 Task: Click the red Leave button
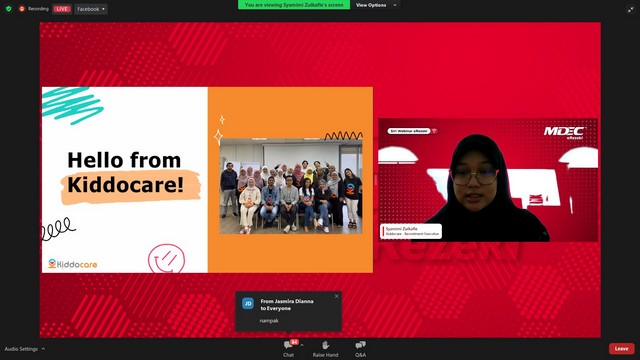click(622, 349)
